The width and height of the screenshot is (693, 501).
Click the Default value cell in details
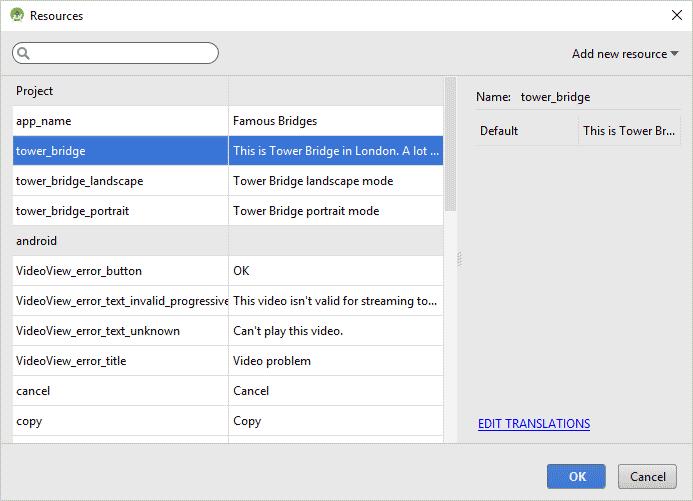click(630, 131)
